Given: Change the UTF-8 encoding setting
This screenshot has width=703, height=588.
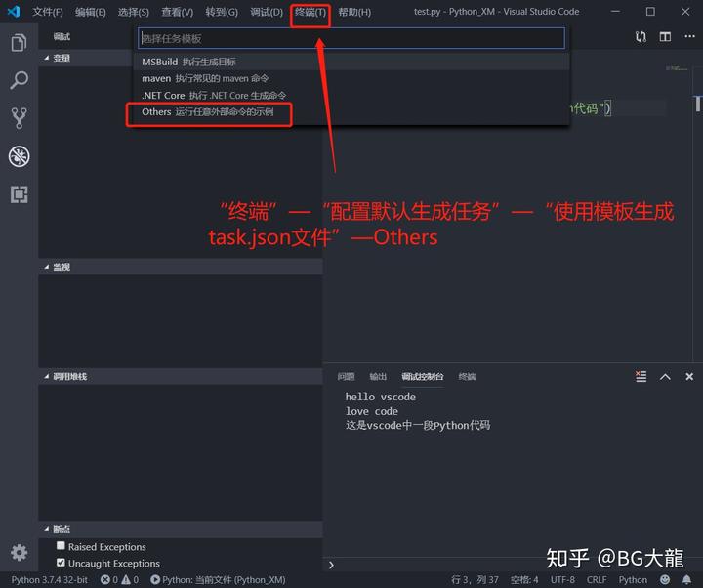Looking at the screenshot, I should pyautogui.click(x=562, y=579).
